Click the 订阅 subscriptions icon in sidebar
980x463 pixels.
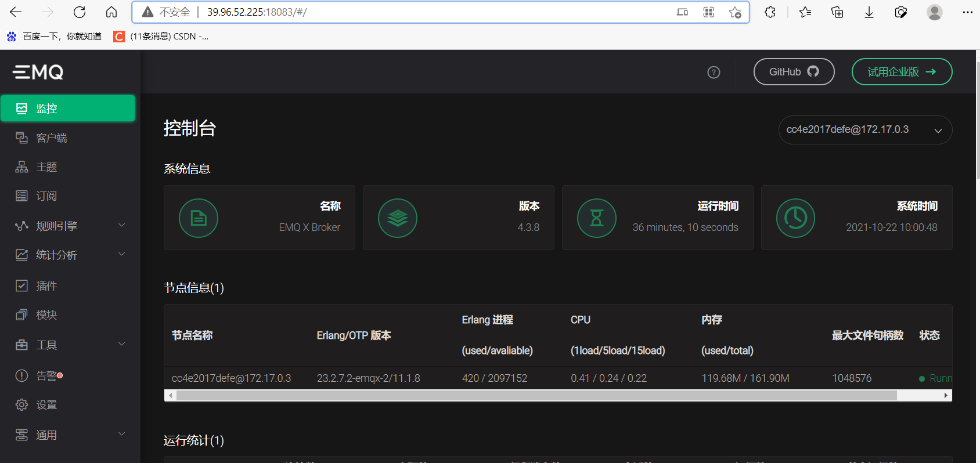click(x=21, y=196)
